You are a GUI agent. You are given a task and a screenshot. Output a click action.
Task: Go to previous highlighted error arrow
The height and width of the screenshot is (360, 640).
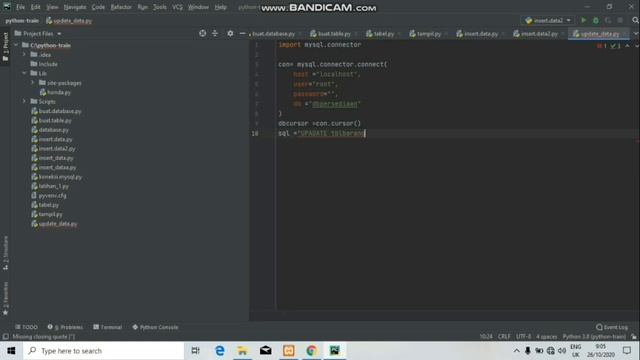coord(627,46)
